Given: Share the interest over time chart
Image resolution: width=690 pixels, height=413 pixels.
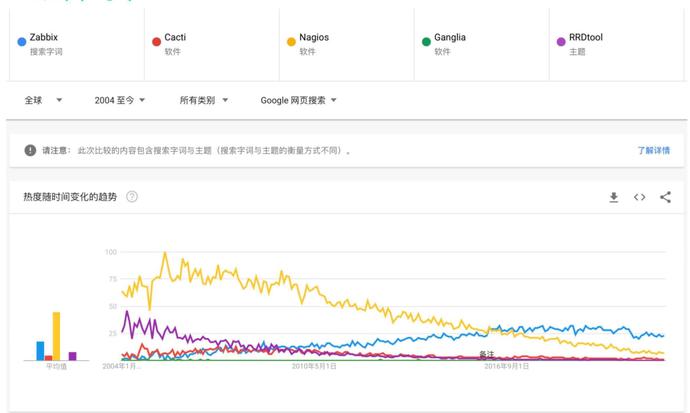Looking at the screenshot, I should tap(665, 197).
